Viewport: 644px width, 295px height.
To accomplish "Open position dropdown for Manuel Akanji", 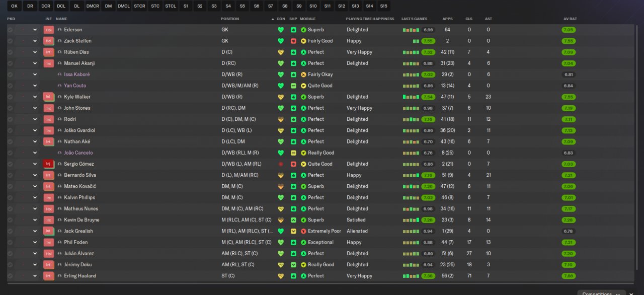I will click(35, 63).
